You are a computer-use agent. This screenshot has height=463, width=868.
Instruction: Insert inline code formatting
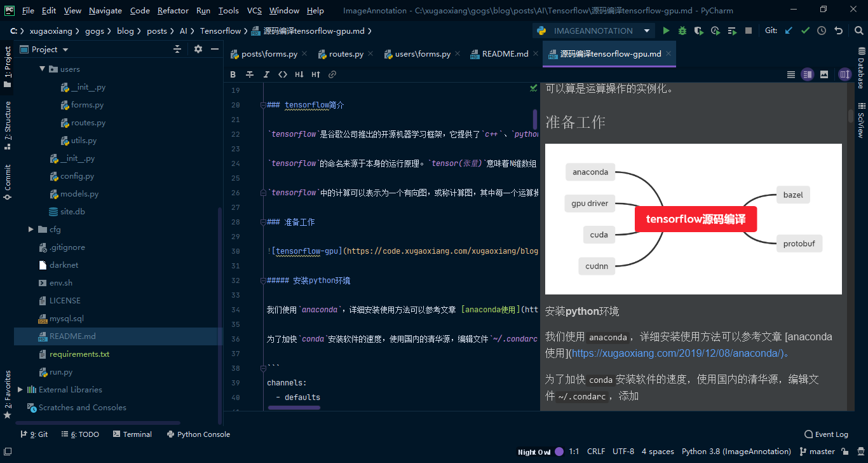pos(283,74)
